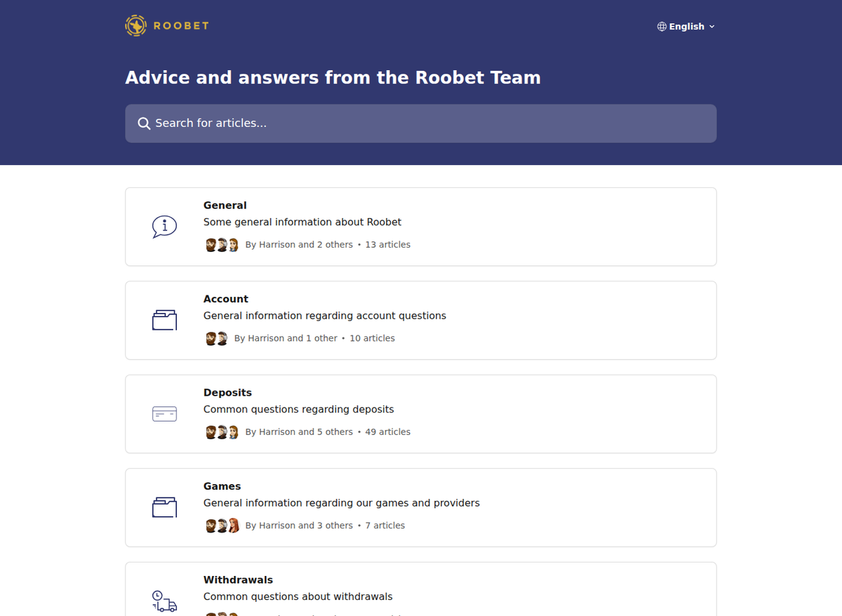Image resolution: width=842 pixels, height=616 pixels.
Task: Click the Games folder icon
Action: point(164,507)
